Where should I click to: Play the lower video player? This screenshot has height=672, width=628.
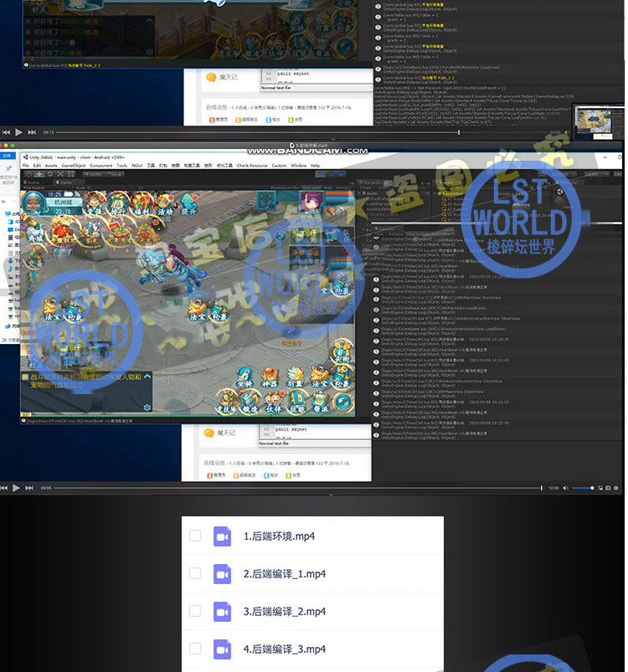[16, 488]
